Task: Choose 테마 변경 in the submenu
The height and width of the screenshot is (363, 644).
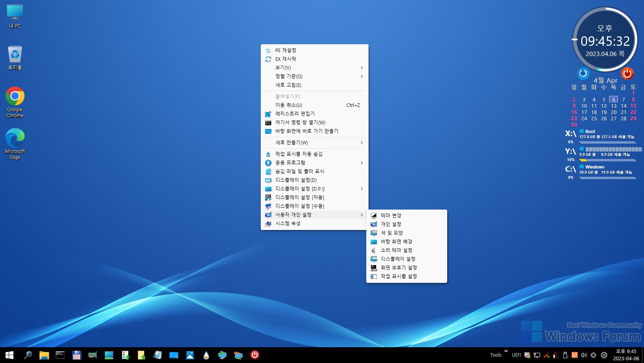Action: (407, 216)
